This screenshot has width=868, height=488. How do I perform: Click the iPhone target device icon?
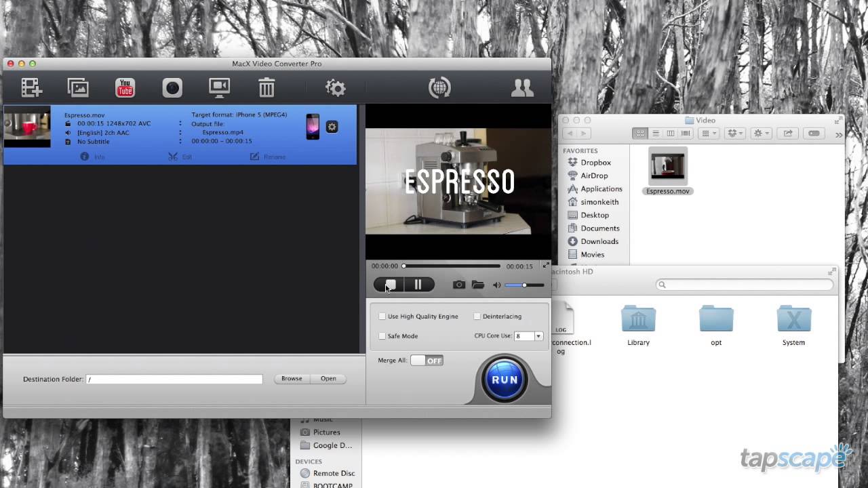point(313,127)
